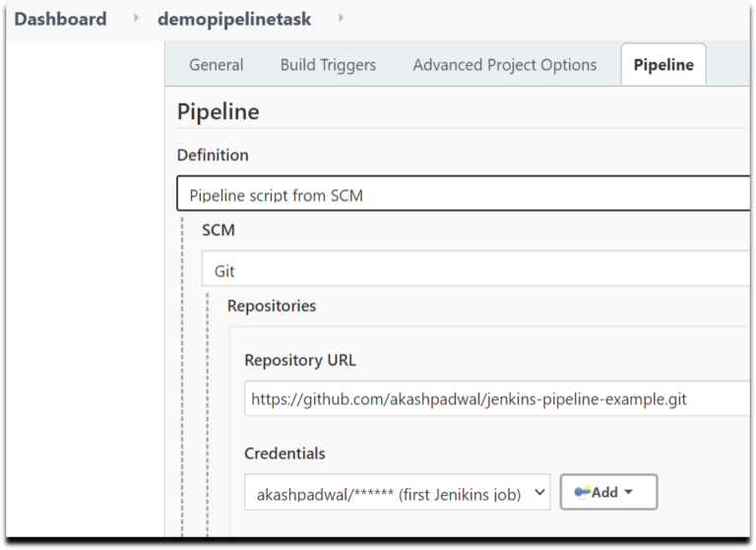This screenshot has width=756, height=550.
Task: Click the Credentials label text
Action: (x=284, y=454)
